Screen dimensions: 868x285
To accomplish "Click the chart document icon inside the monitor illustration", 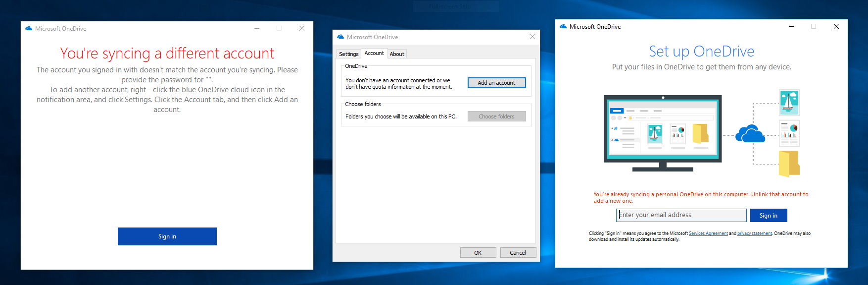I will (678, 134).
